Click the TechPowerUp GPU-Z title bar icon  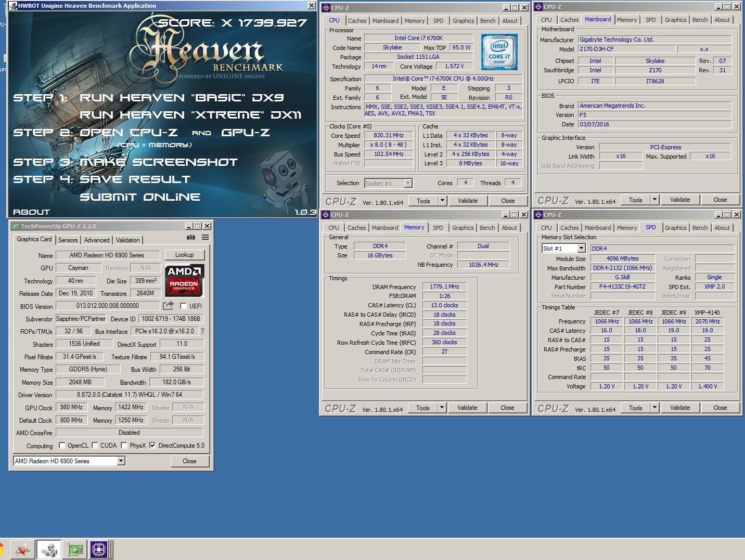pyautogui.click(x=16, y=226)
